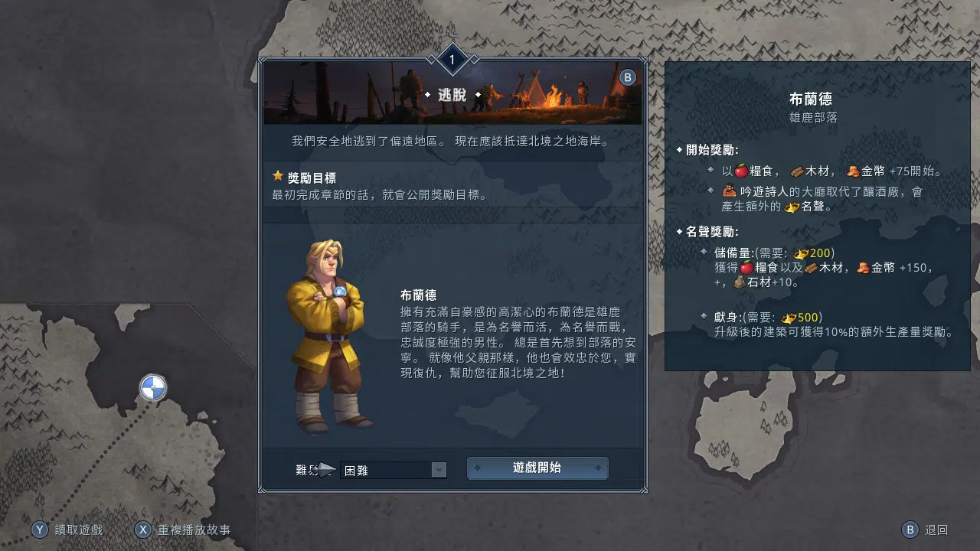Click 重複播放故事 to replay the story
Screen dimensions: 980x551
coord(194,530)
